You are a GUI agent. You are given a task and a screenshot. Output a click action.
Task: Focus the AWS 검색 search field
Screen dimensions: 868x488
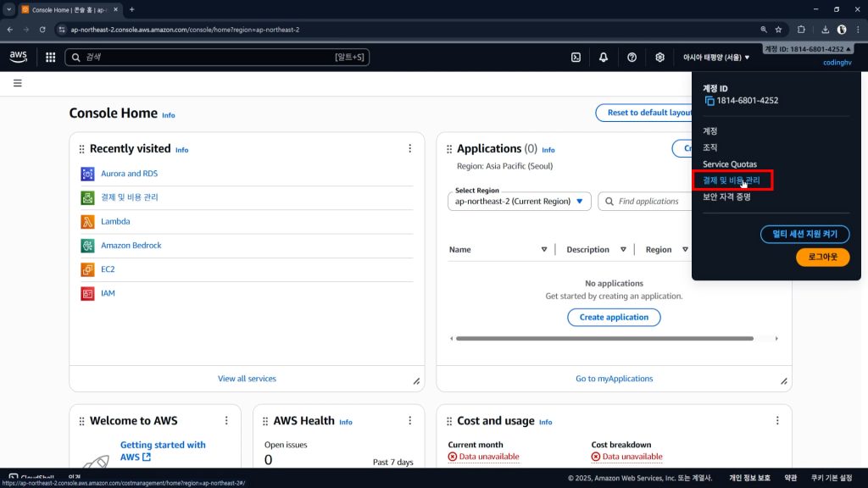tap(217, 57)
